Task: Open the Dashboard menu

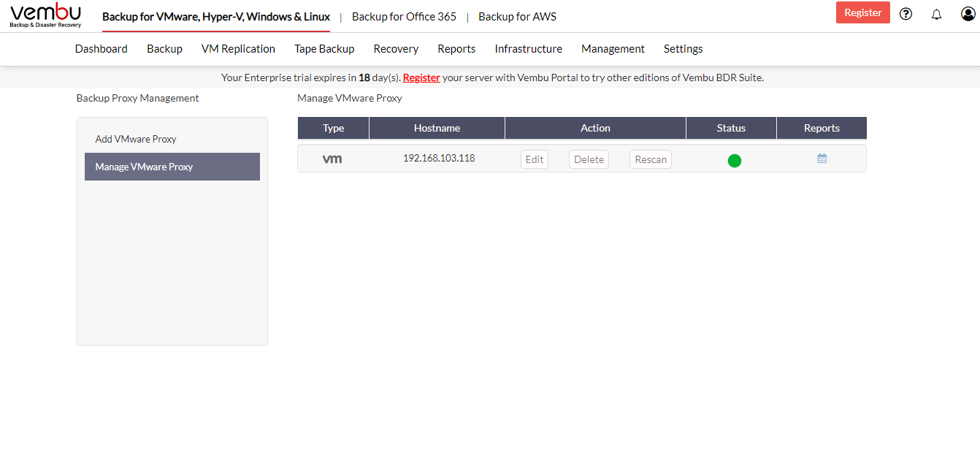Action: point(102,49)
